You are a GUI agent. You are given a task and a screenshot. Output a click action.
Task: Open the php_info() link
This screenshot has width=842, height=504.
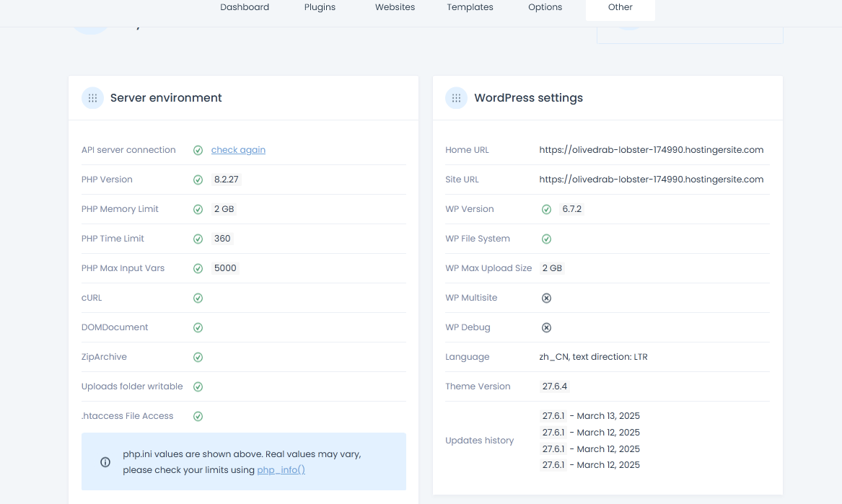[x=281, y=470]
